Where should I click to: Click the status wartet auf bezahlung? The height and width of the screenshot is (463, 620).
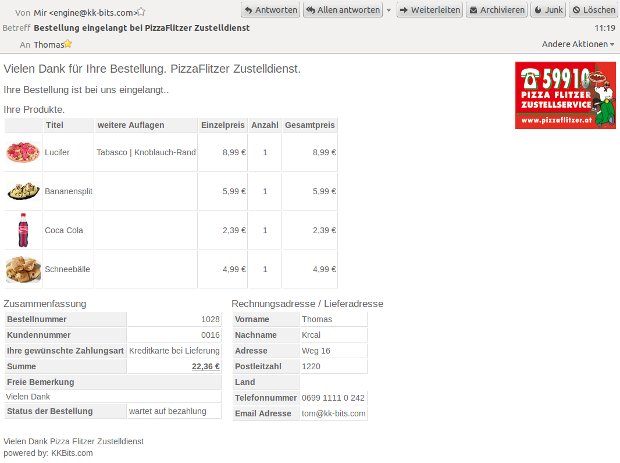[168, 411]
